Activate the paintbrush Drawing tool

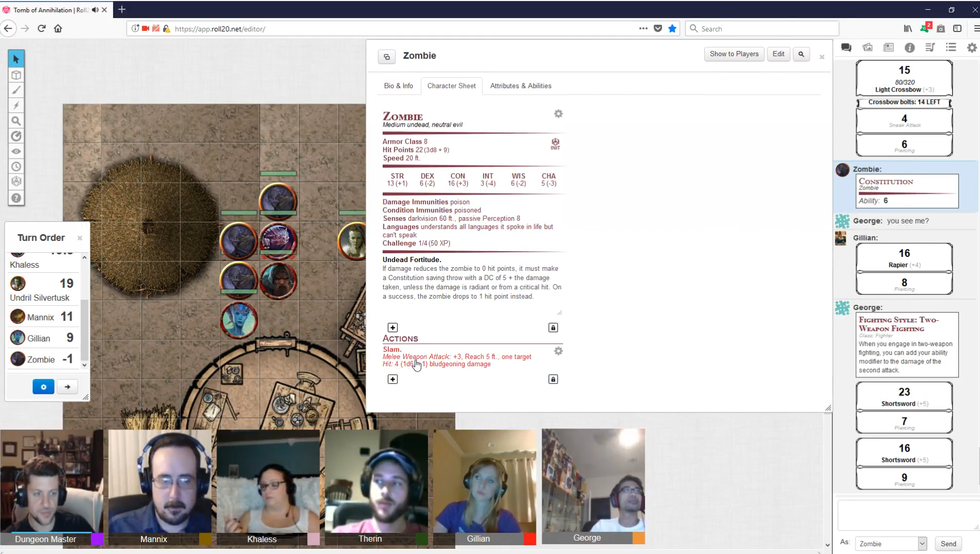[x=16, y=91]
